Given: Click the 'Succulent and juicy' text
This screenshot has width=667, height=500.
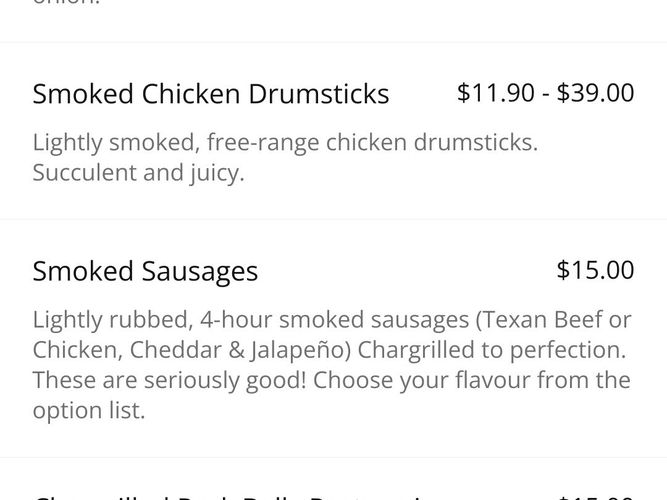Looking at the screenshot, I should pos(138,173).
